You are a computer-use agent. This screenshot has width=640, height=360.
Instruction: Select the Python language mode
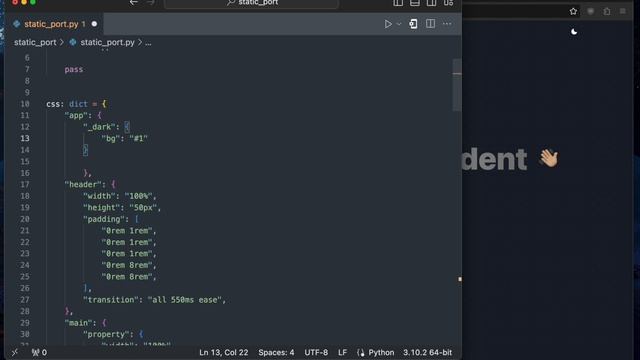(381, 353)
